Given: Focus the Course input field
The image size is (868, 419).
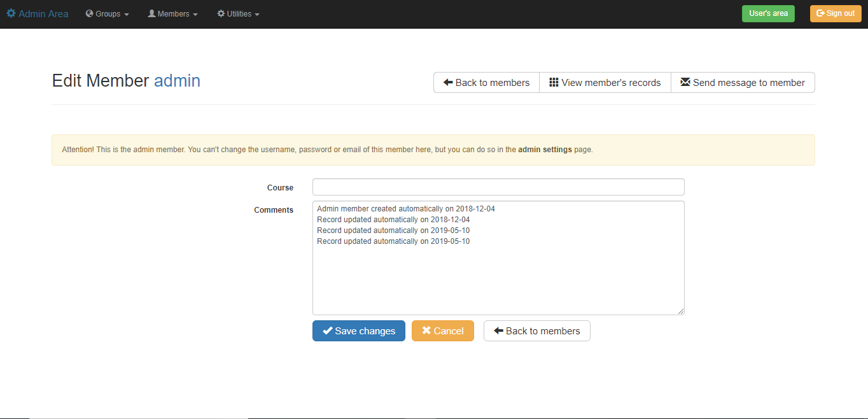Looking at the screenshot, I should (x=498, y=187).
